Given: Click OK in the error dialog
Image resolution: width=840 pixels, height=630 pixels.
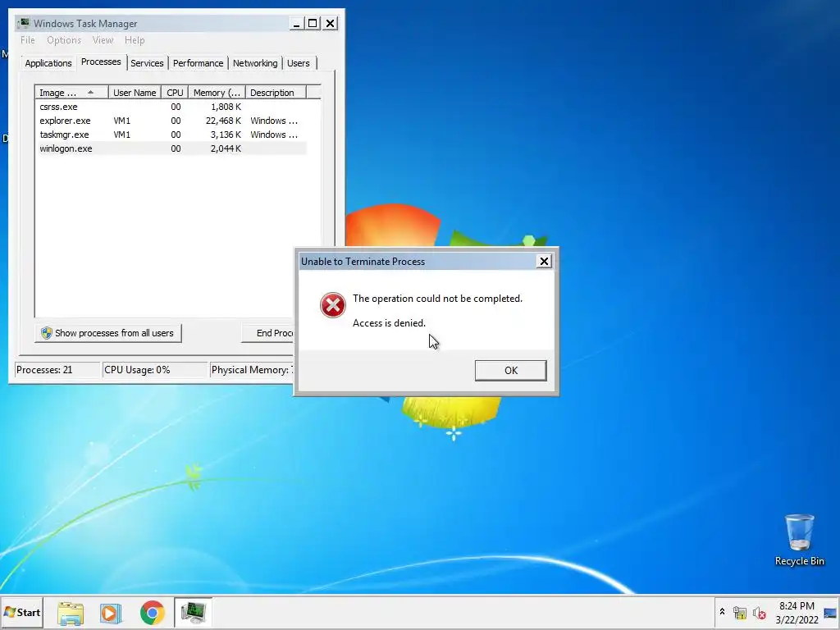Looking at the screenshot, I should tap(510, 370).
